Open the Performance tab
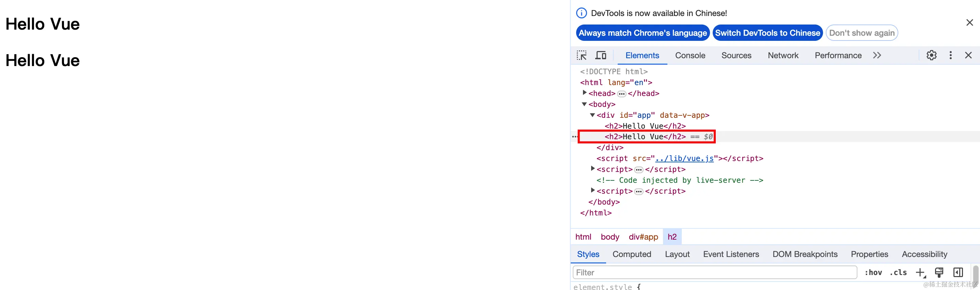Screen dimensions: 980x290 [x=838, y=55]
